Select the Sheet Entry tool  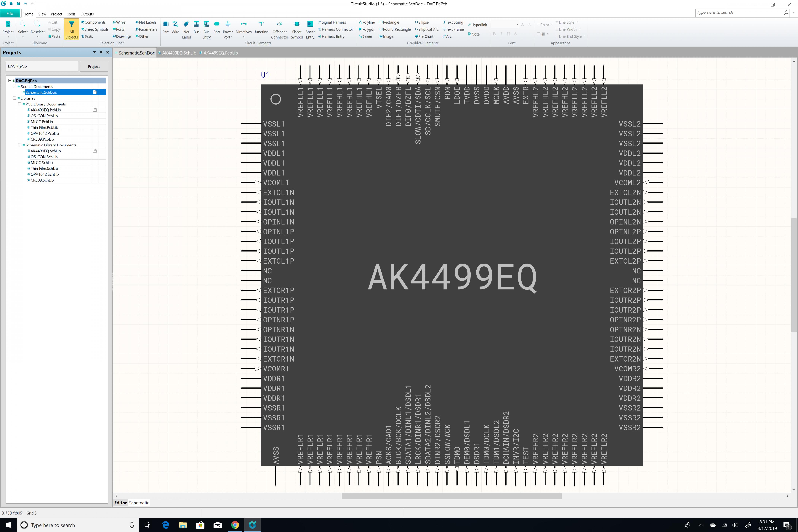310,30
